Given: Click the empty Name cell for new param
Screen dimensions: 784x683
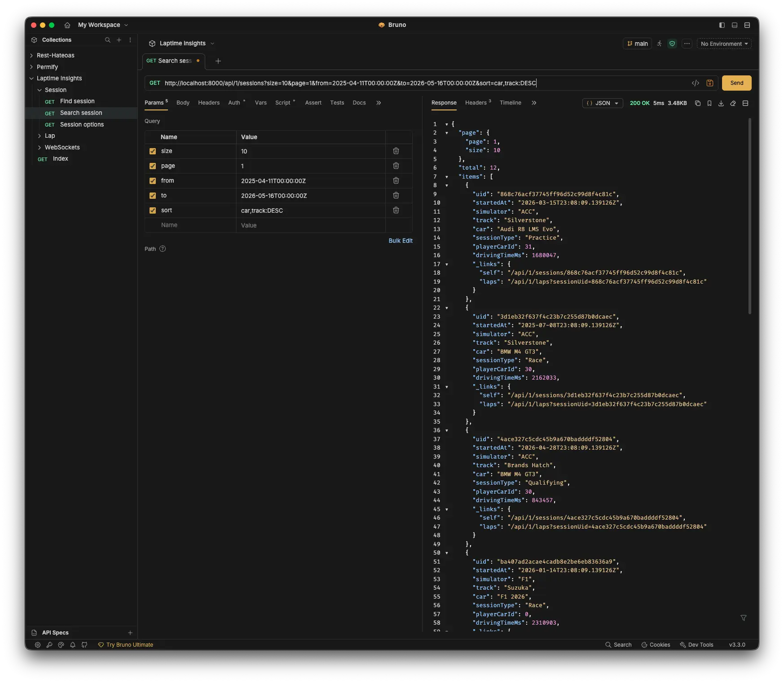Looking at the screenshot, I should [x=191, y=225].
